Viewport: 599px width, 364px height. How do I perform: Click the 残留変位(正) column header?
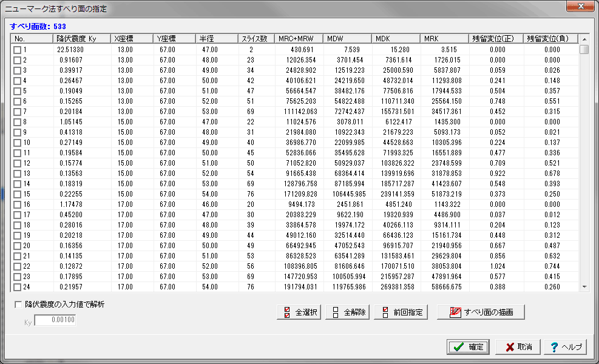496,39
